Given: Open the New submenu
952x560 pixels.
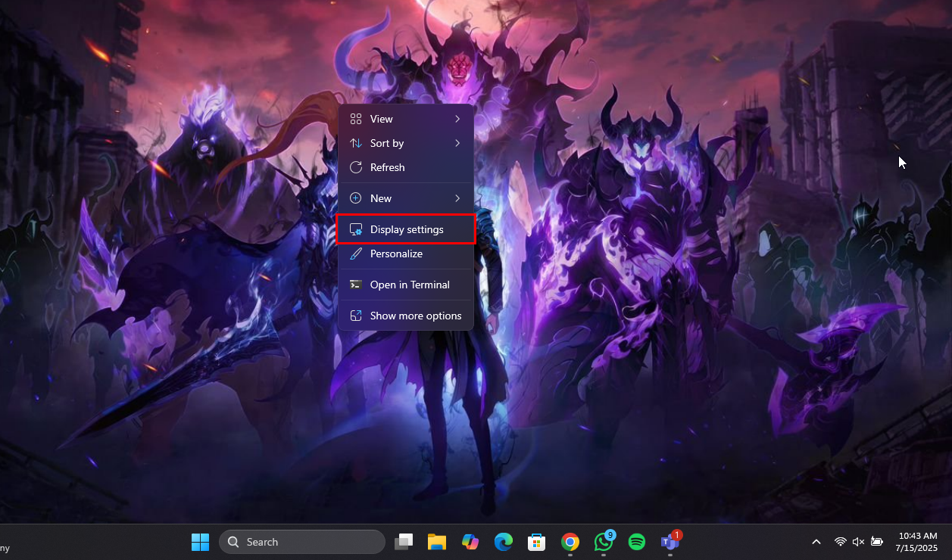Looking at the screenshot, I should (406, 198).
